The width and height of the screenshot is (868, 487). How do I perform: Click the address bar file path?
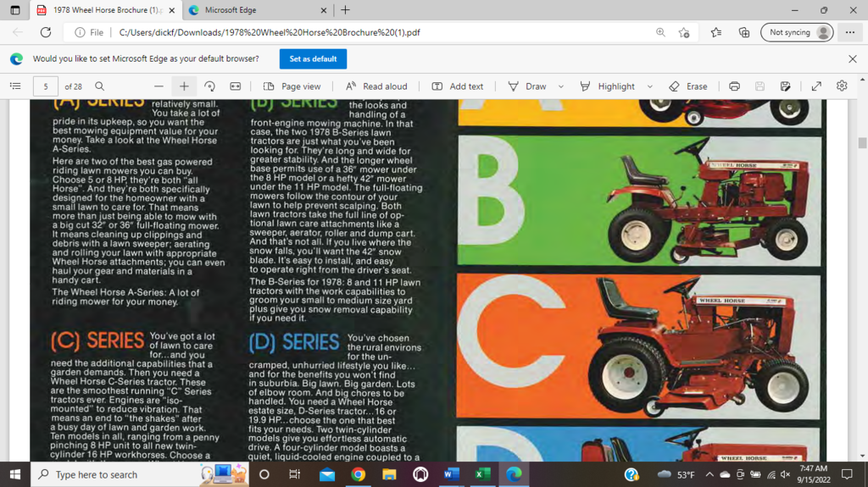point(270,32)
